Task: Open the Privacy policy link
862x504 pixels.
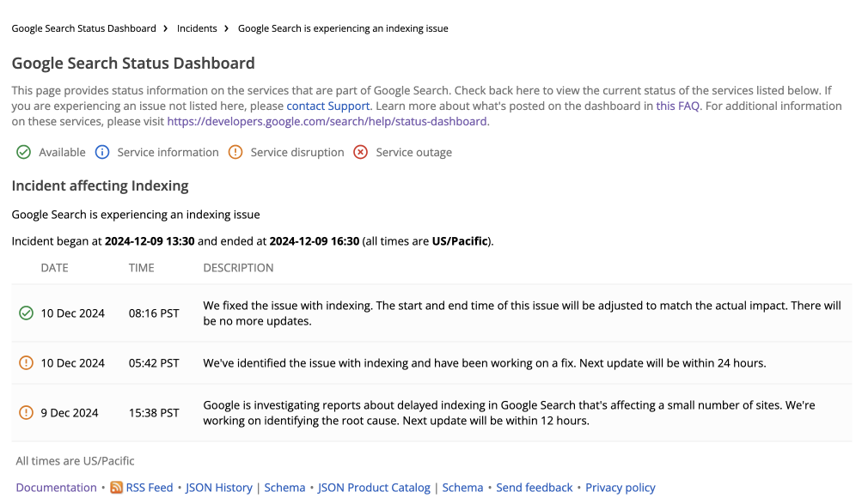Action: click(x=621, y=488)
